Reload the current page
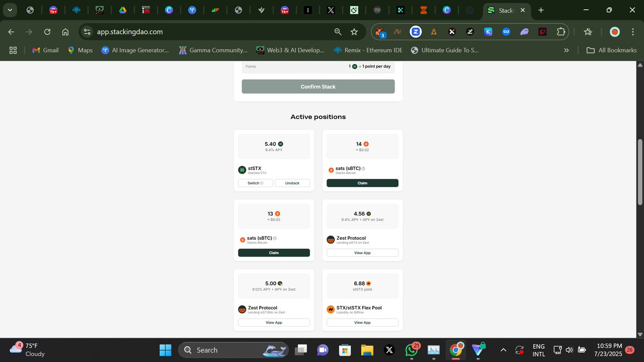Image resolution: width=644 pixels, height=362 pixels. (47, 32)
